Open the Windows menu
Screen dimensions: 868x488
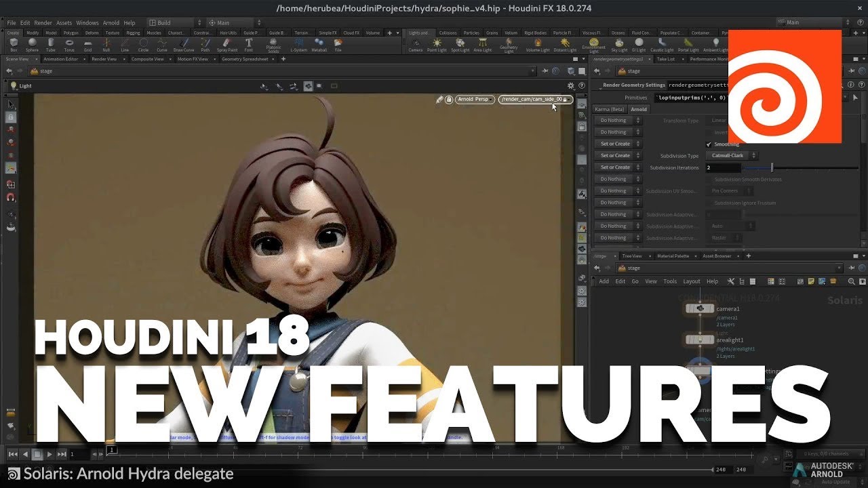(87, 22)
